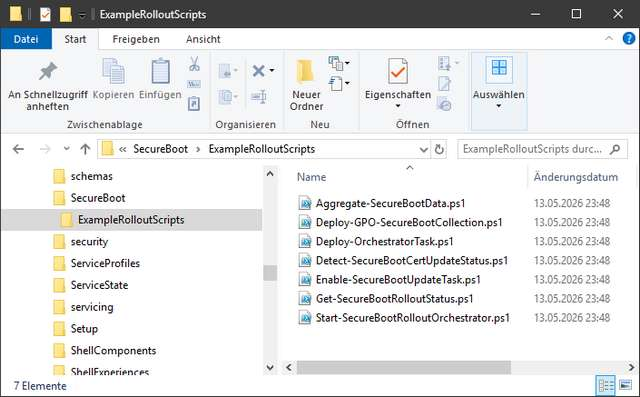Click the new folder icon in the title bar
Image resolution: width=640 pixels, height=397 pixels.
[65, 15]
